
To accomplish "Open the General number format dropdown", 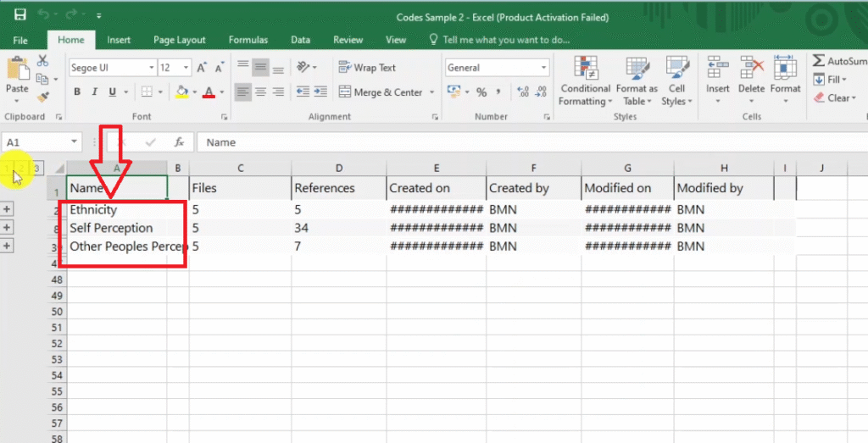I will [x=543, y=68].
